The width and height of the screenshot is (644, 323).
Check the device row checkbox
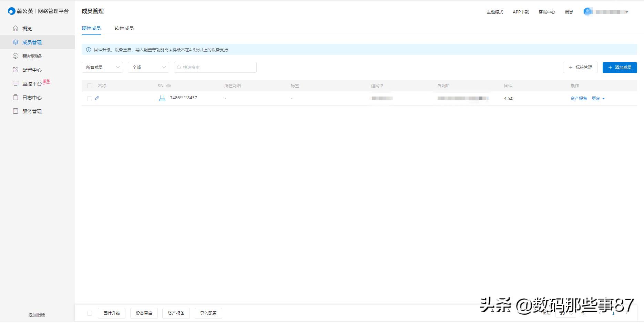tap(90, 98)
